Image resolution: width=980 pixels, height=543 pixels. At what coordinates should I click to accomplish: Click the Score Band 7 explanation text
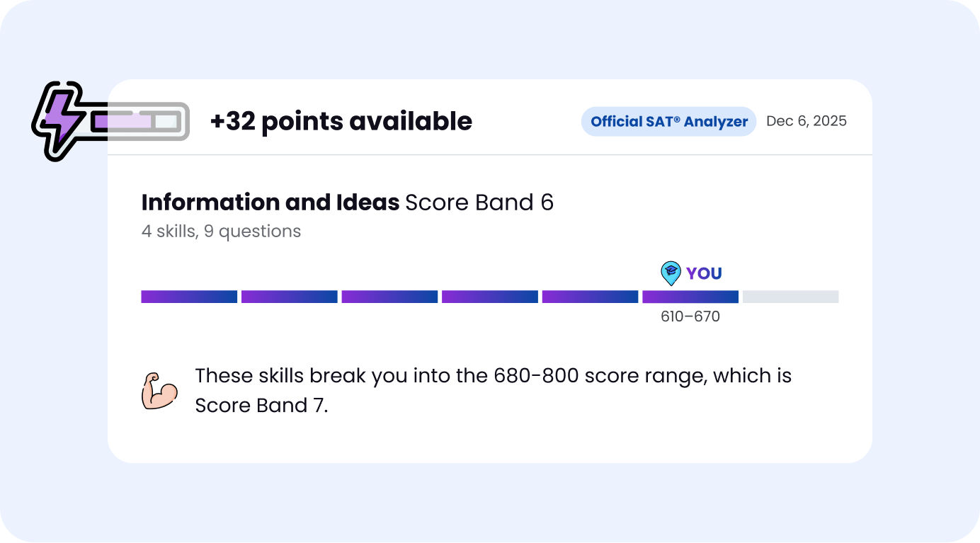click(x=493, y=390)
